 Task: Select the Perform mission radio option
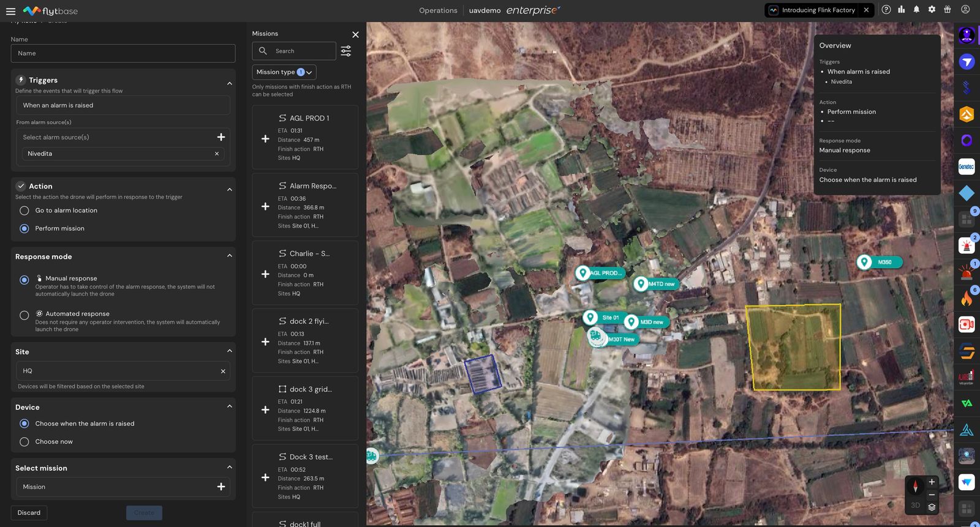(x=24, y=228)
